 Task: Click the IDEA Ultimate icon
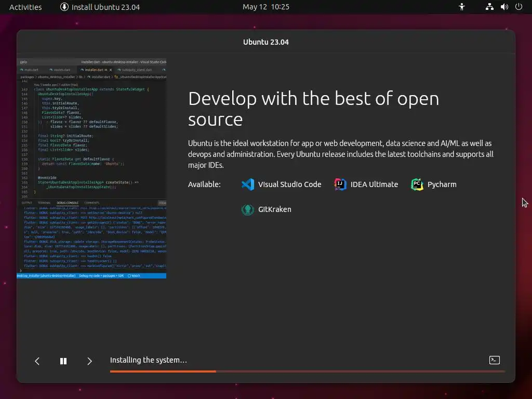340,184
